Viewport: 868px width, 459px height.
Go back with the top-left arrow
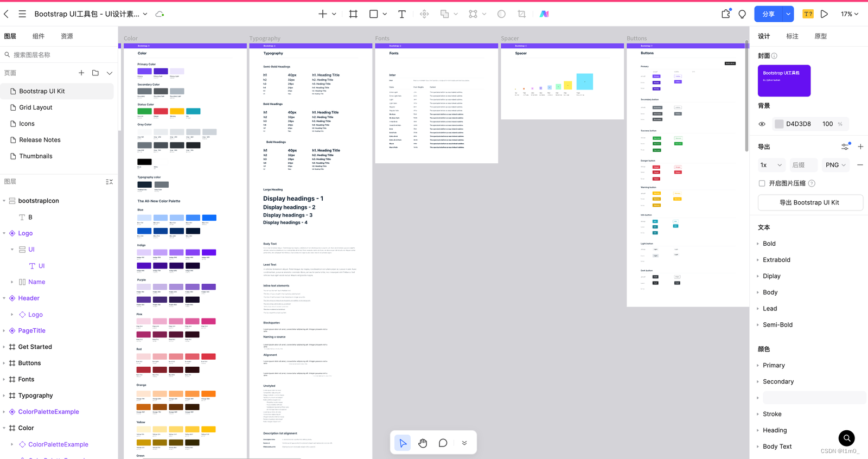coord(6,14)
